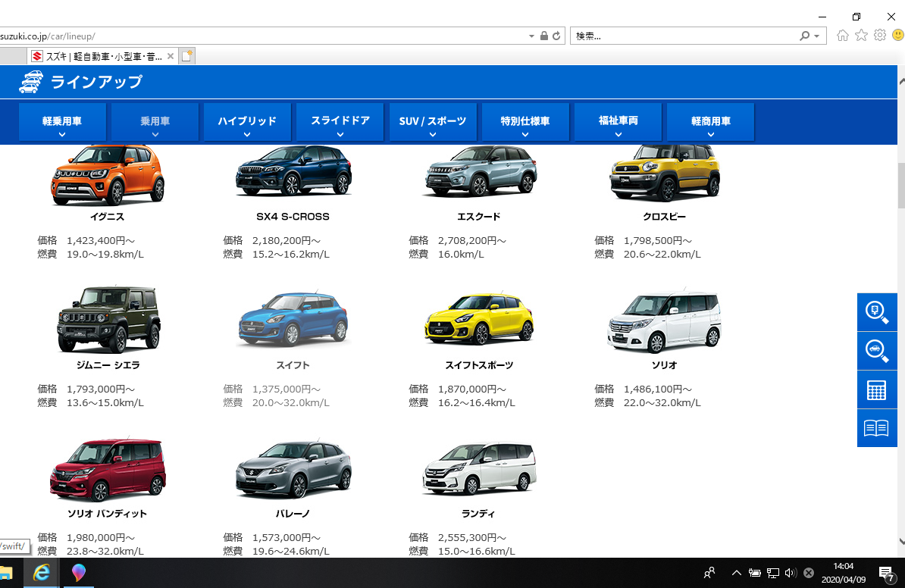
Task: Open the ソリオ model name link
Action: coord(664,365)
